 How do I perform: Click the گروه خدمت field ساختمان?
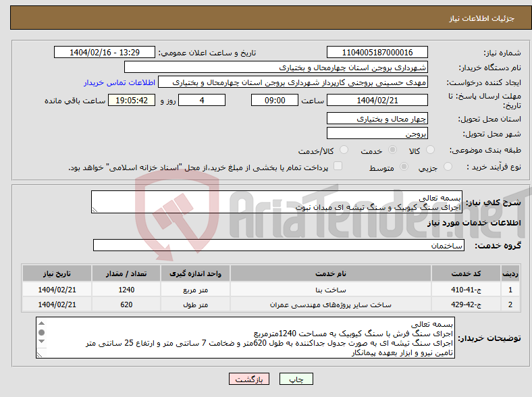click(279, 245)
